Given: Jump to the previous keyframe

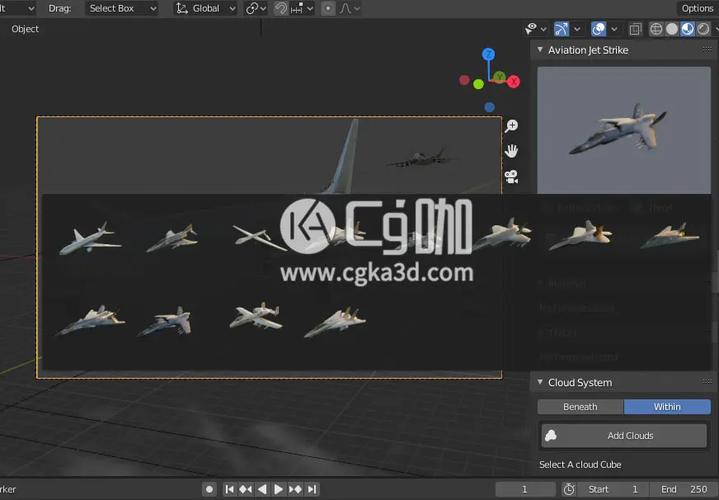Looking at the screenshot, I should 245,489.
